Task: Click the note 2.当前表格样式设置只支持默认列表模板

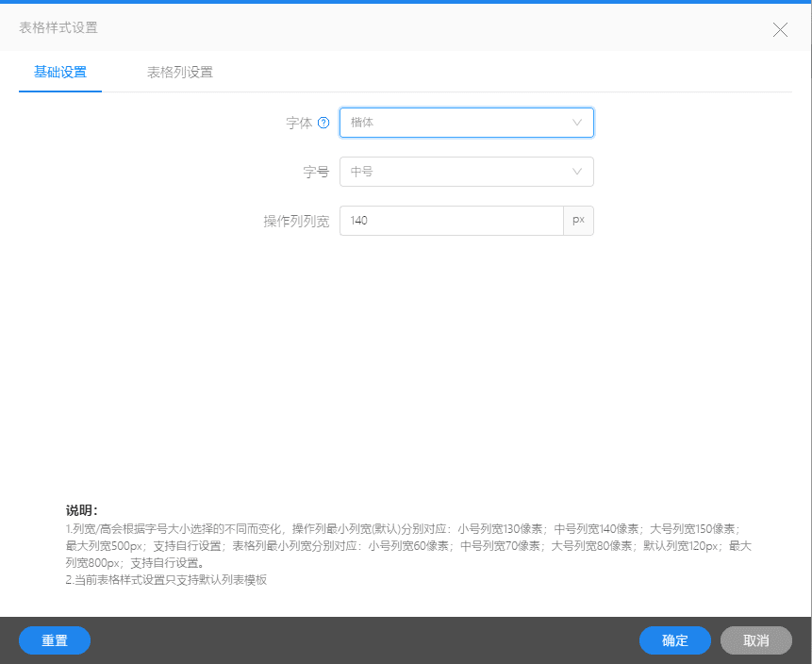Action: 166,579
